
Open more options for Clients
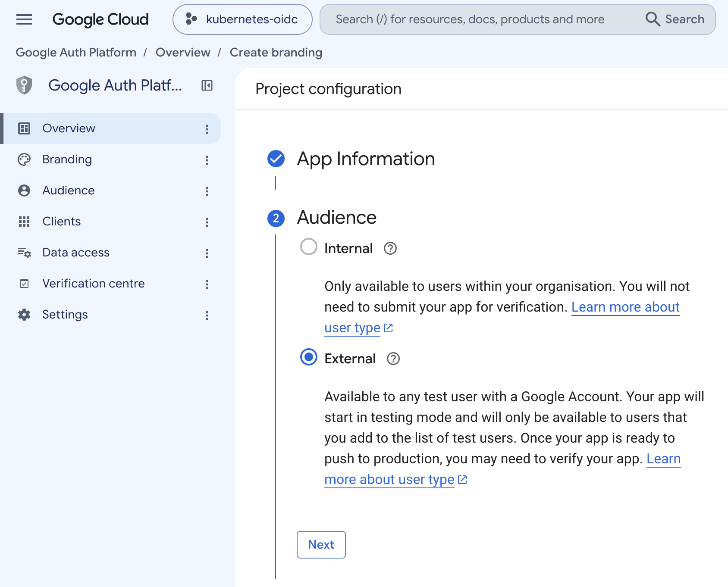207,222
